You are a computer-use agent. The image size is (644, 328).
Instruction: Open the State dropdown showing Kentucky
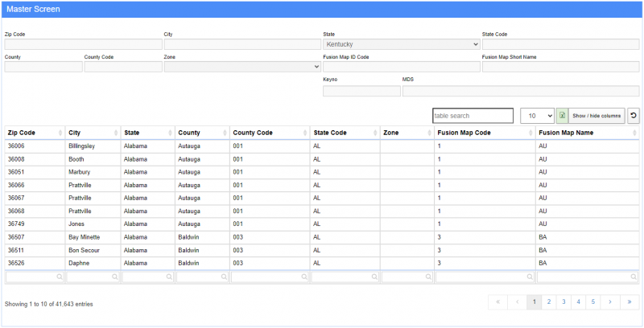[x=401, y=44]
